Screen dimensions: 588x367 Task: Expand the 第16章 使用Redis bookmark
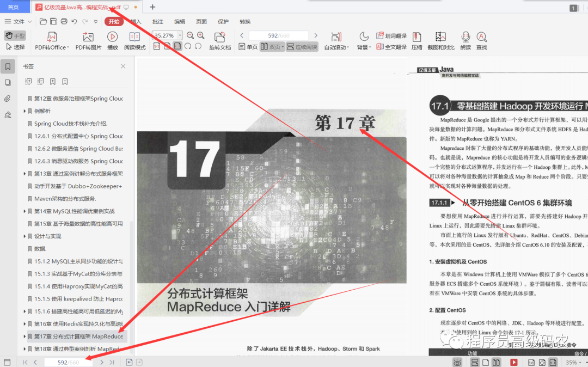click(x=24, y=324)
